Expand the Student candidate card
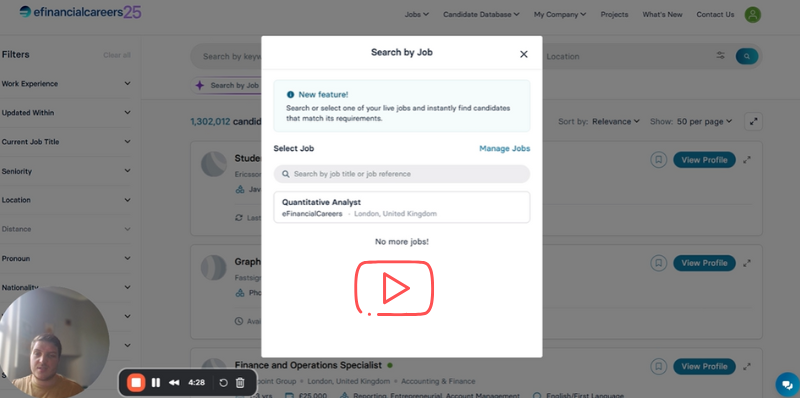The width and height of the screenshot is (800, 398). (x=747, y=160)
